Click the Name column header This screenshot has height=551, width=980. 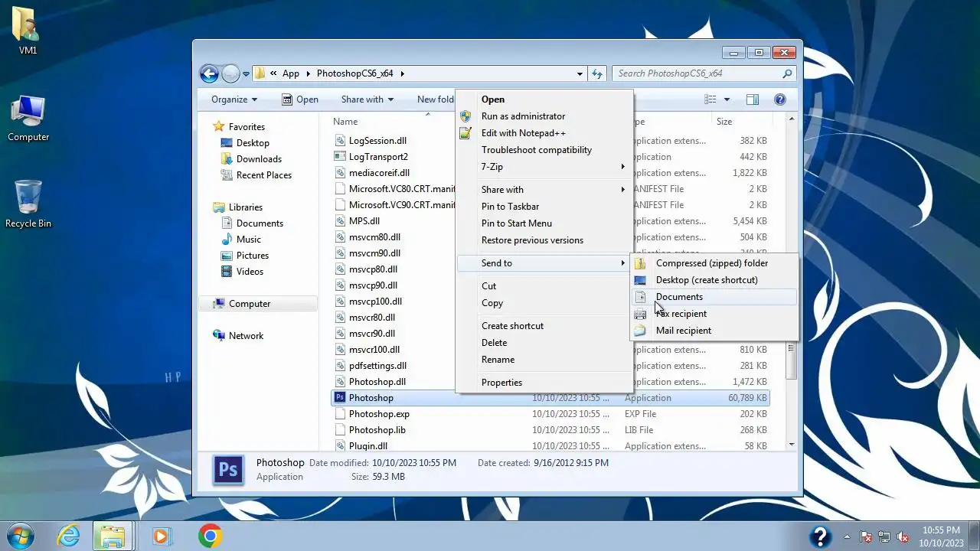[x=345, y=122]
